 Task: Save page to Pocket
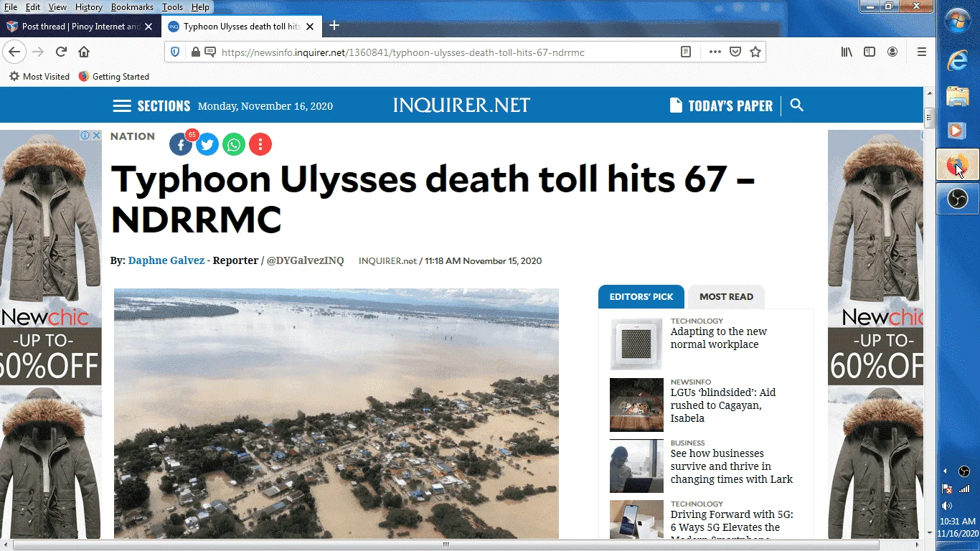[x=735, y=52]
